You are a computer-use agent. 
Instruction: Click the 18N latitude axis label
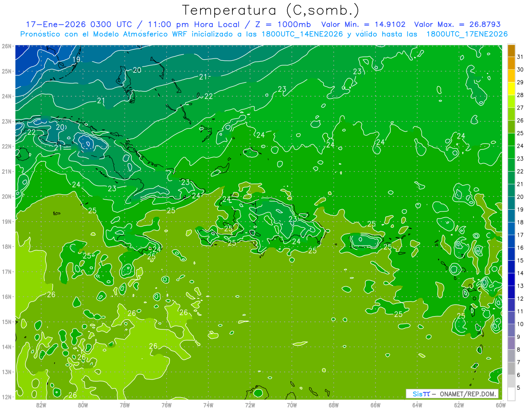coord(7,247)
